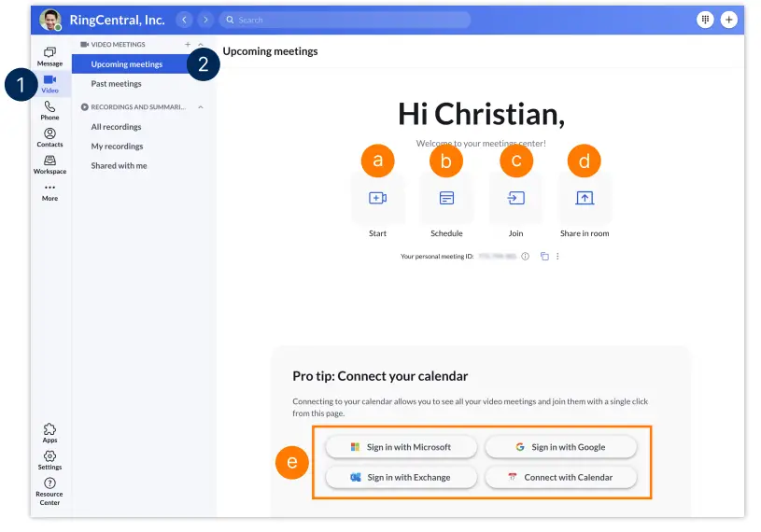Open All recordings
The width and height of the screenshot is (761, 532).
click(x=116, y=127)
